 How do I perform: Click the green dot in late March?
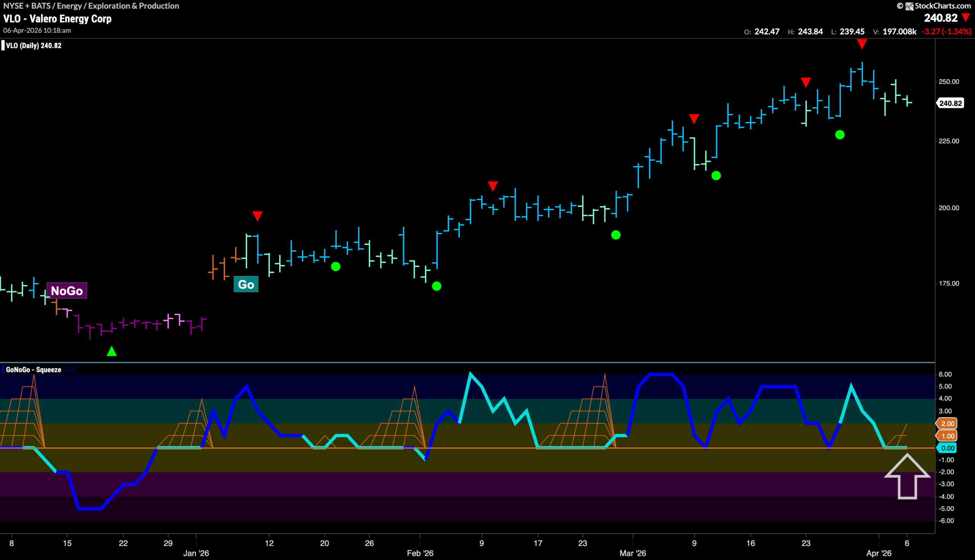coord(840,135)
